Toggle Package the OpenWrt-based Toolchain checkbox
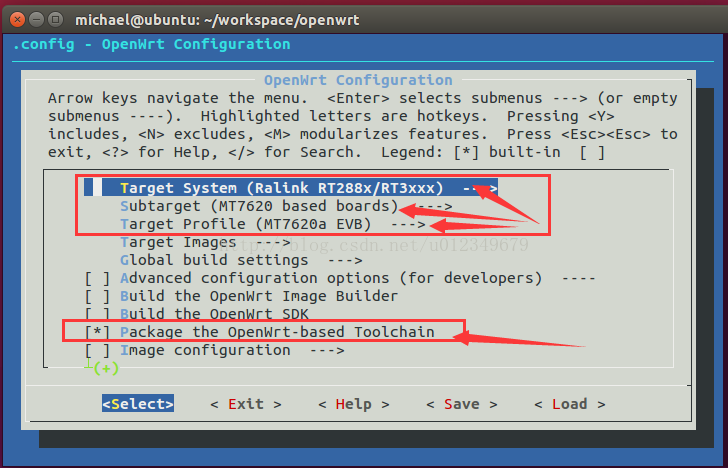The image size is (728, 468). click(98, 332)
